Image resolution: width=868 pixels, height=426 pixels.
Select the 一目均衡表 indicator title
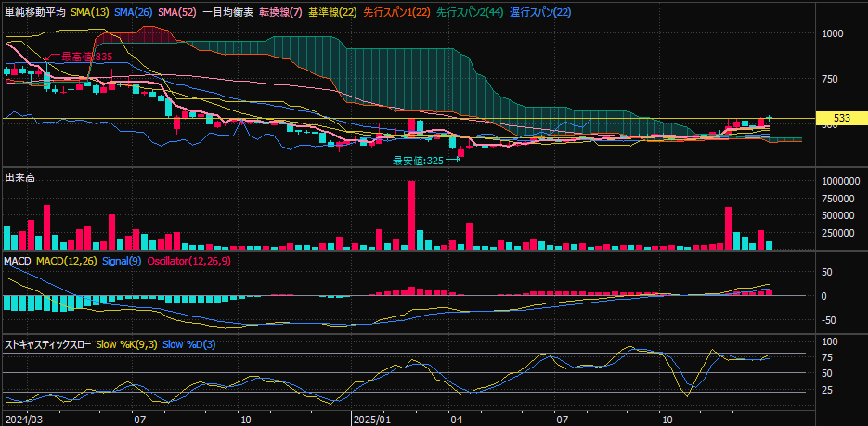(228, 13)
